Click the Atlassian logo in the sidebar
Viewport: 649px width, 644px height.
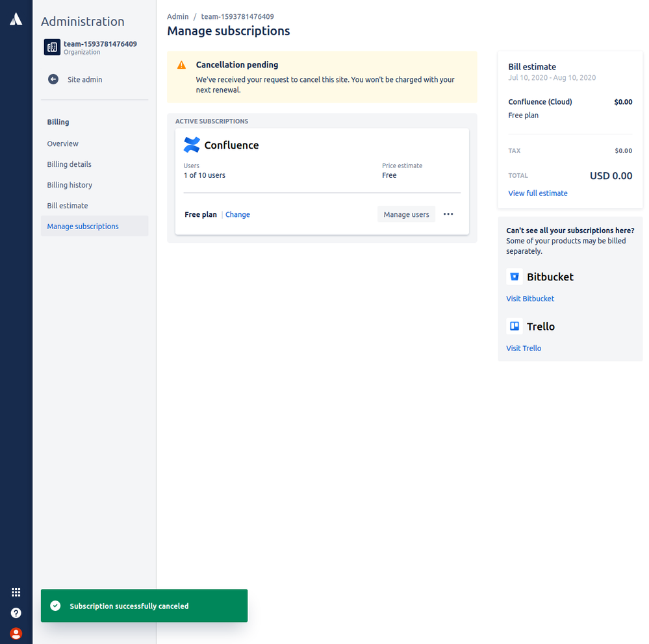pyautogui.click(x=16, y=19)
